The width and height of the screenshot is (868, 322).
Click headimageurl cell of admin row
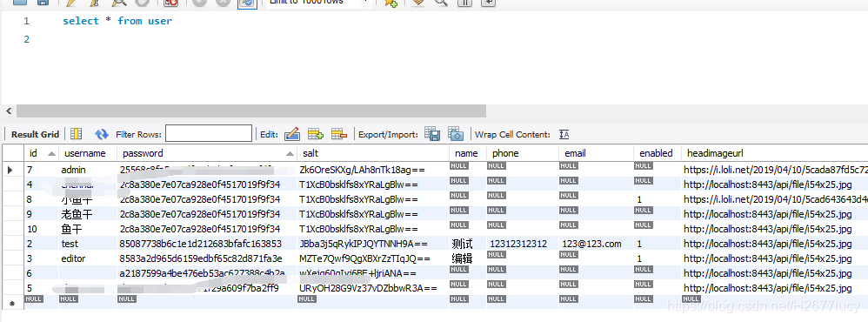pyautogui.click(x=774, y=170)
